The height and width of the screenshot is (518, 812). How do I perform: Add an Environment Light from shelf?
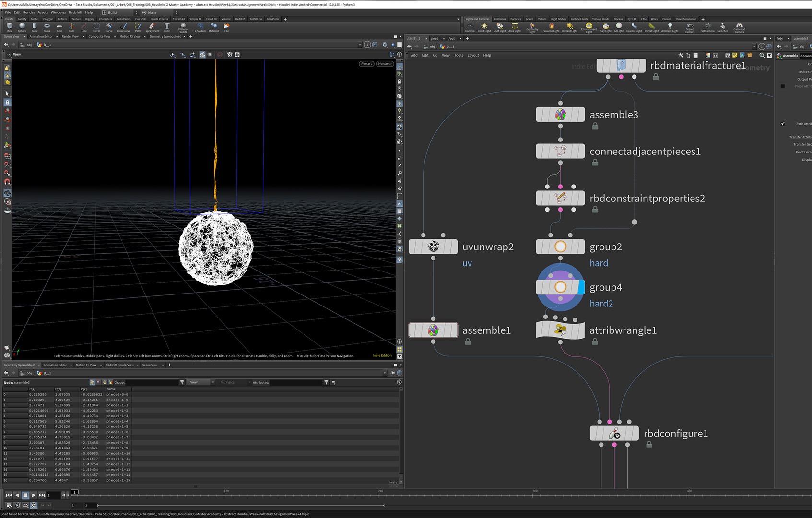coord(589,26)
